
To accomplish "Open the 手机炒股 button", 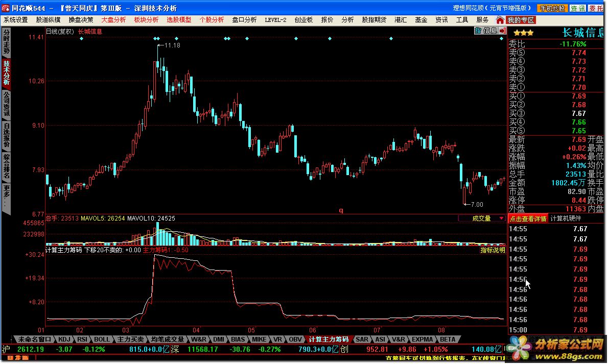I will pos(552,8).
